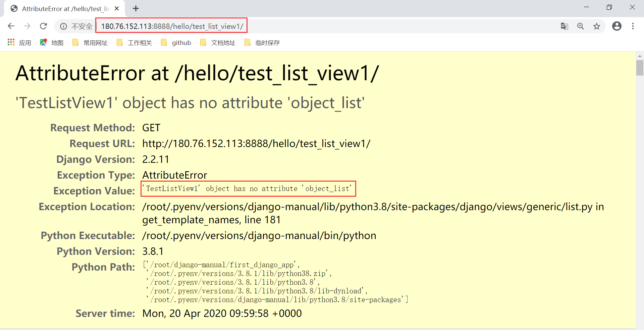Restore down the Chrome window
This screenshot has height=330, width=644.
click(x=609, y=7)
